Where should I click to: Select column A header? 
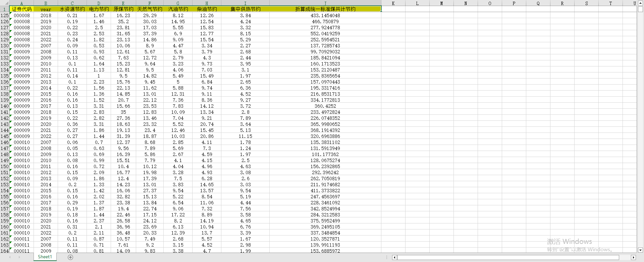click(22, 3)
